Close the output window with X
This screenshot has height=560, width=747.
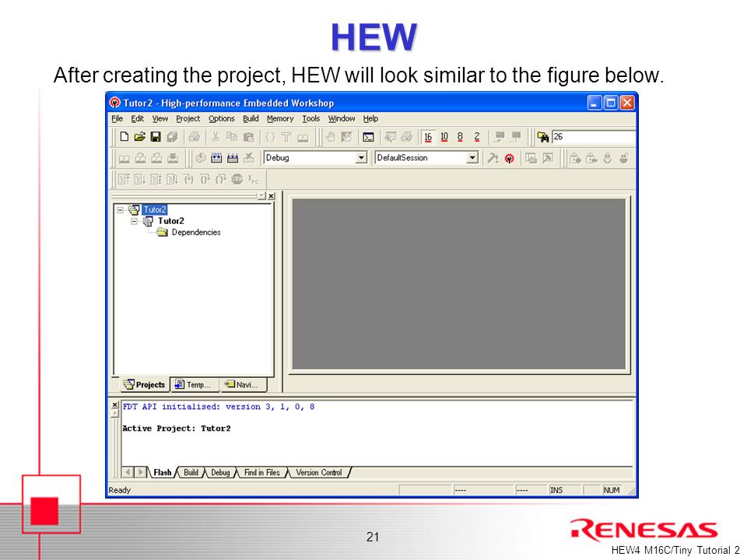tap(114, 404)
